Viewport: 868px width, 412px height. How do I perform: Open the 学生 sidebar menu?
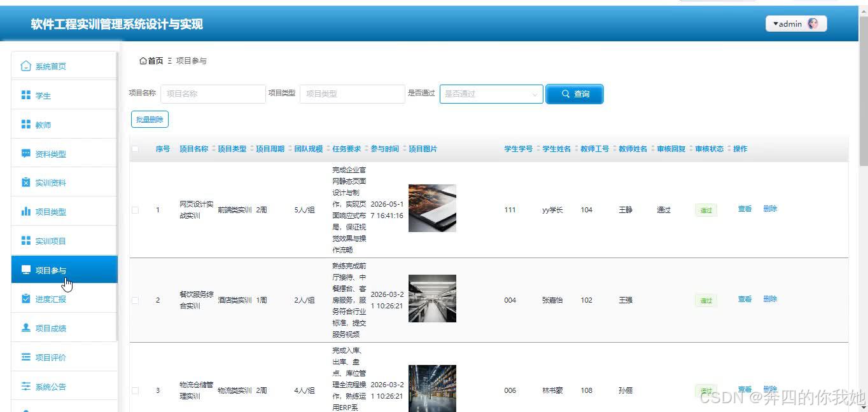pyautogui.click(x=64, y=95)
